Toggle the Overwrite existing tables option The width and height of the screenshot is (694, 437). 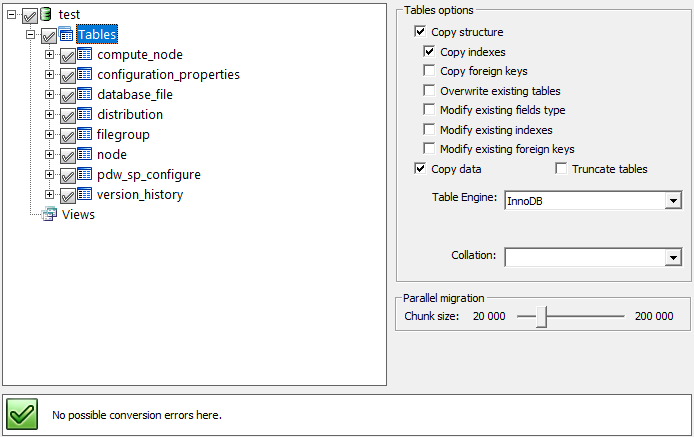429,91
